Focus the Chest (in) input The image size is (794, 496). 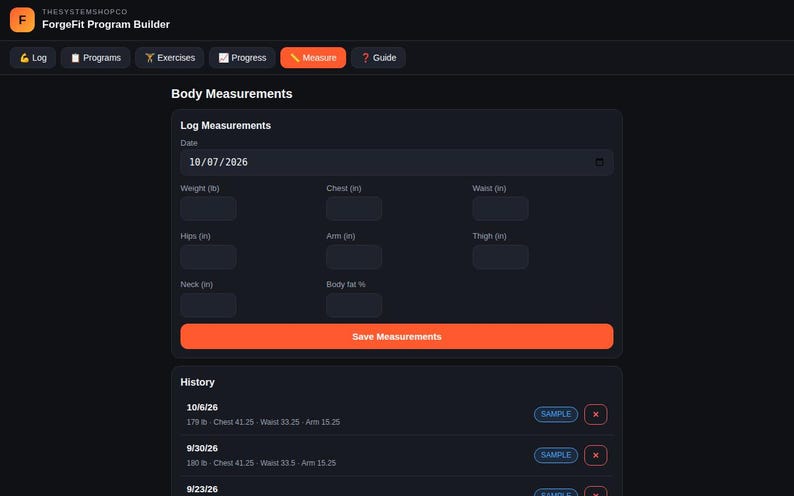pos(354,209)
